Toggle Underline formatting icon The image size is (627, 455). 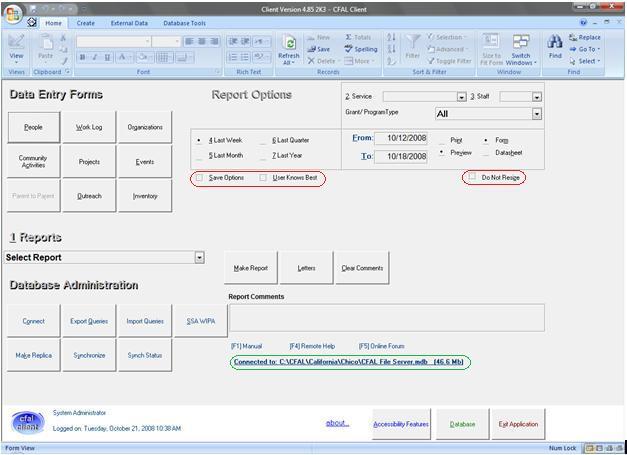[x=107, y=58]
